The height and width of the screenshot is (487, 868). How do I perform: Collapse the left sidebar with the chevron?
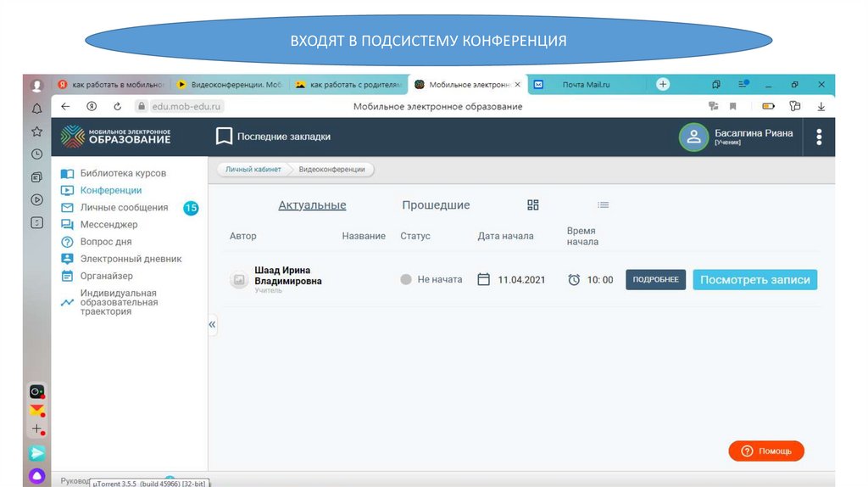(x=212, y=325)
